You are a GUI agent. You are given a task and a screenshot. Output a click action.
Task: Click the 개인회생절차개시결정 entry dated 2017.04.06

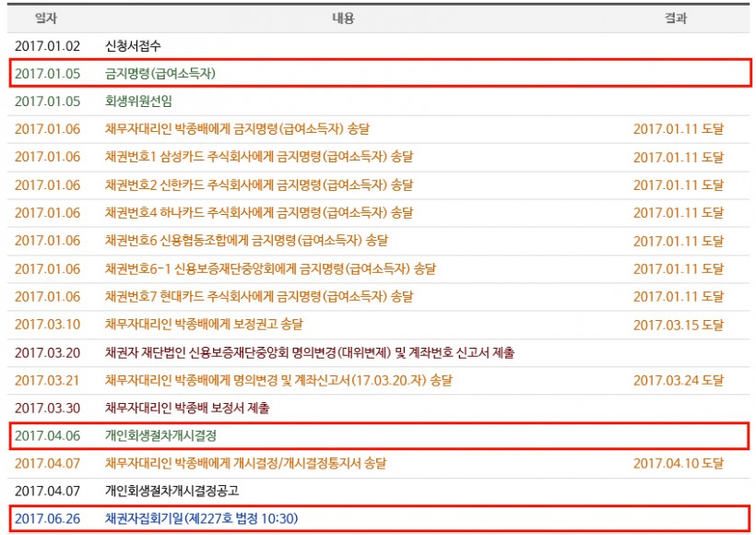tap(160, 435)
